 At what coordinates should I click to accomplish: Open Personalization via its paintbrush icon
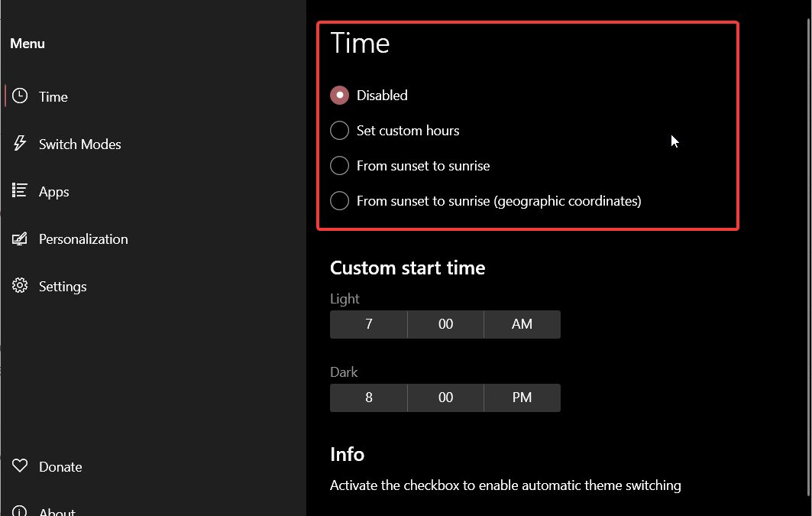coord(19,239)
